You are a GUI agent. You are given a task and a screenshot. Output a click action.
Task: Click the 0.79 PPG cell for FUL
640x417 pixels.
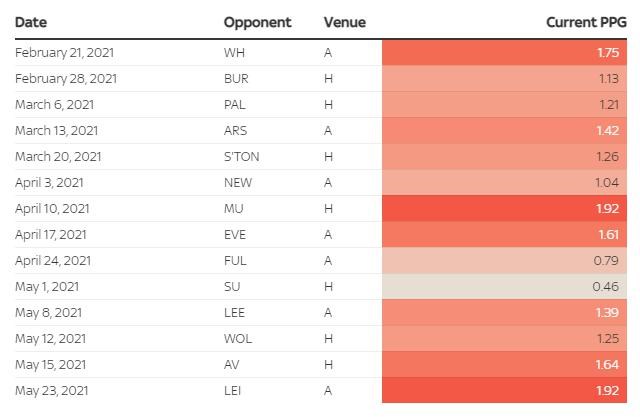pos(505,261)
